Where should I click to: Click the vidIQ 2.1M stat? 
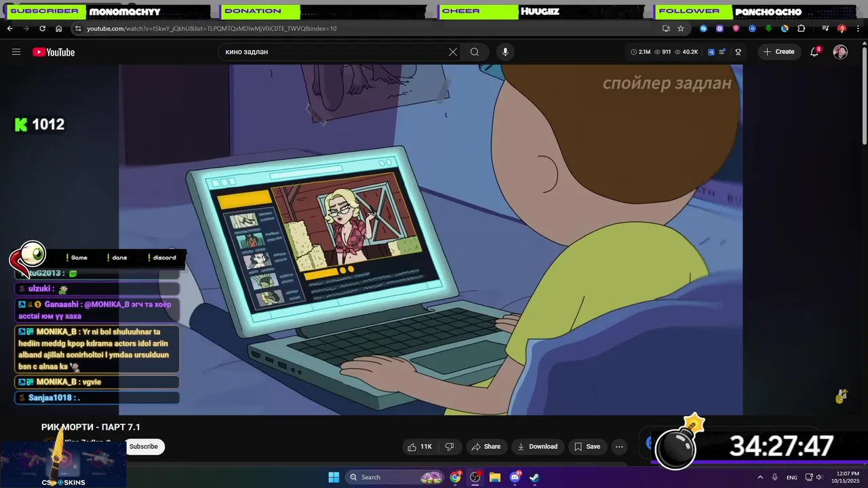pyautogui.click(x=641, y=52)
